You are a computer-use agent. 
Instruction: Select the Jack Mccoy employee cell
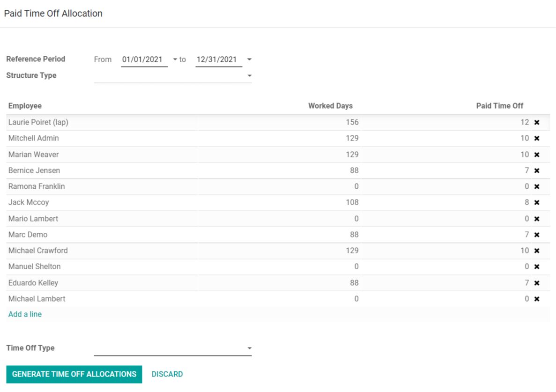[102, 202]
